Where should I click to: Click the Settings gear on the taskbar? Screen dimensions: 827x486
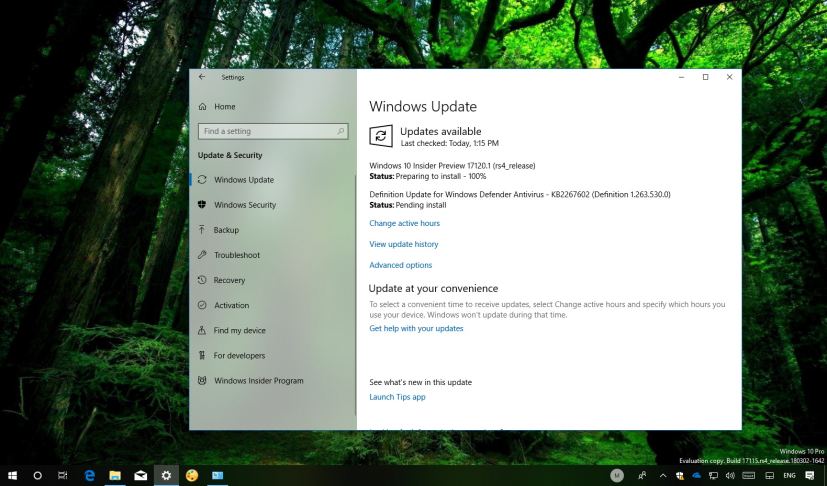[166, 475]
